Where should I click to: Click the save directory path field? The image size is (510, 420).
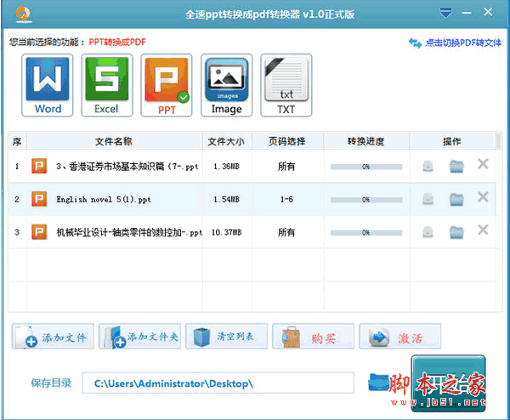pos(218,383)
